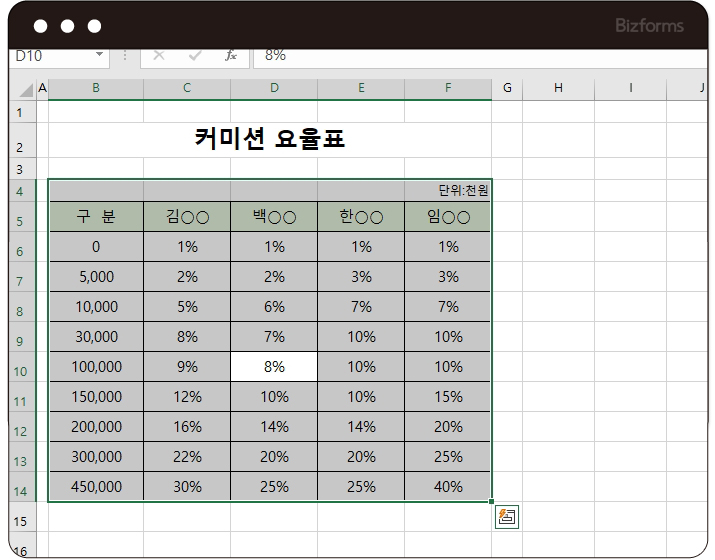Click the Insert Function fx icon
Image resolution: width=715 pixels, height=560 pixels.
click(230, 55)
